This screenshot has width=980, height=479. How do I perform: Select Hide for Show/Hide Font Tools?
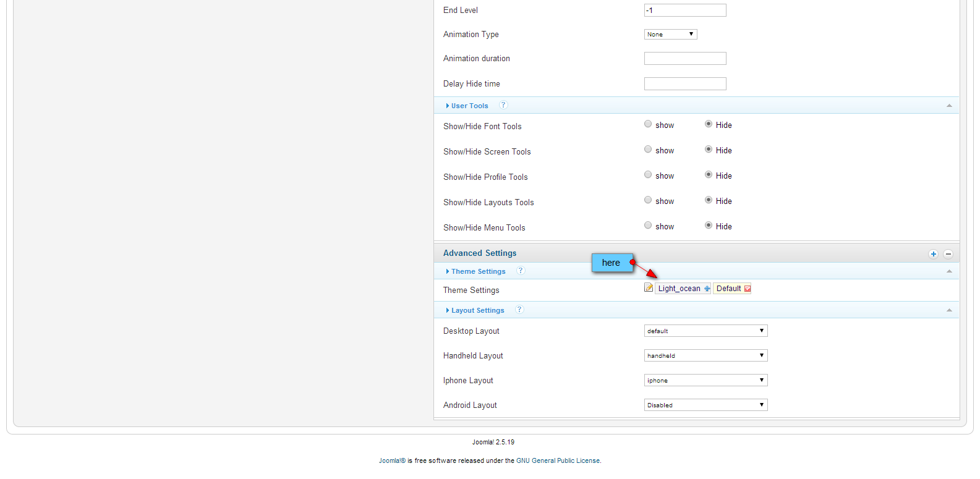709,124
